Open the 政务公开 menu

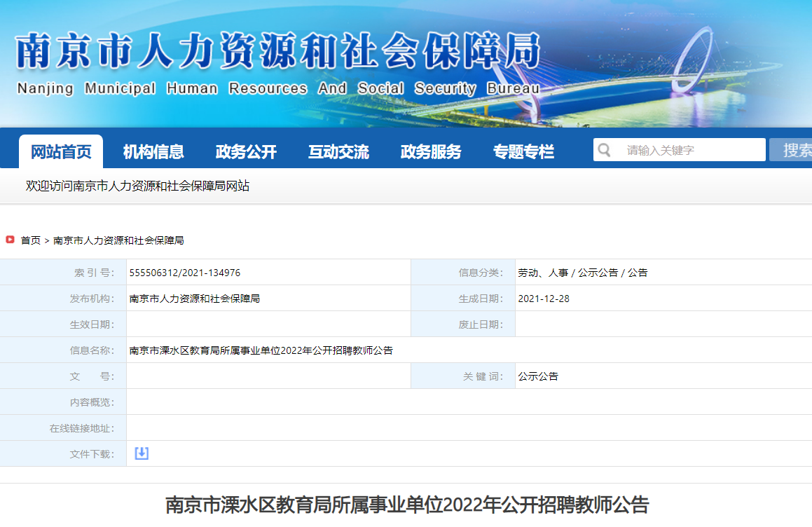coord(246,152)
